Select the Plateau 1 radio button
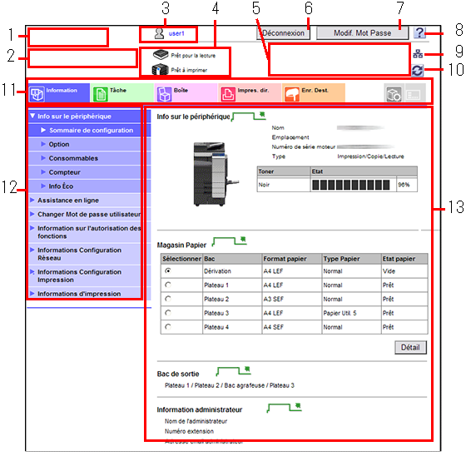 [x=168, y=285]
